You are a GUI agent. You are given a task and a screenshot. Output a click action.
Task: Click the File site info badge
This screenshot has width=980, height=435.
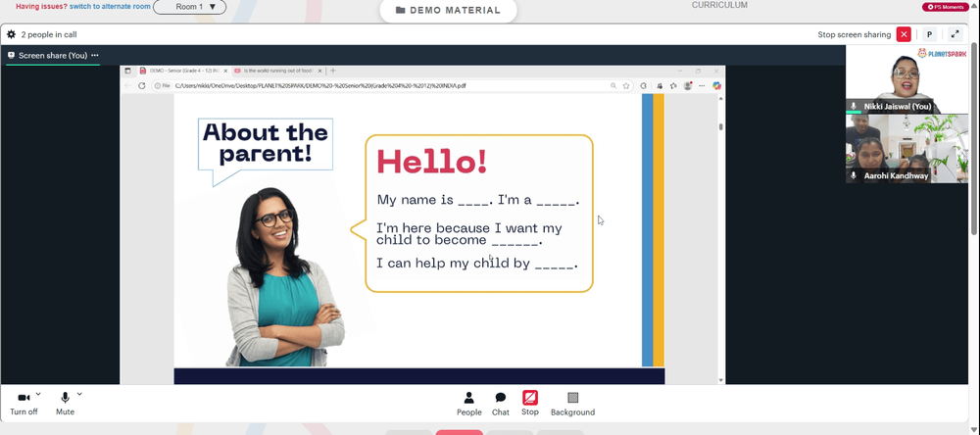tap(163, 85)
